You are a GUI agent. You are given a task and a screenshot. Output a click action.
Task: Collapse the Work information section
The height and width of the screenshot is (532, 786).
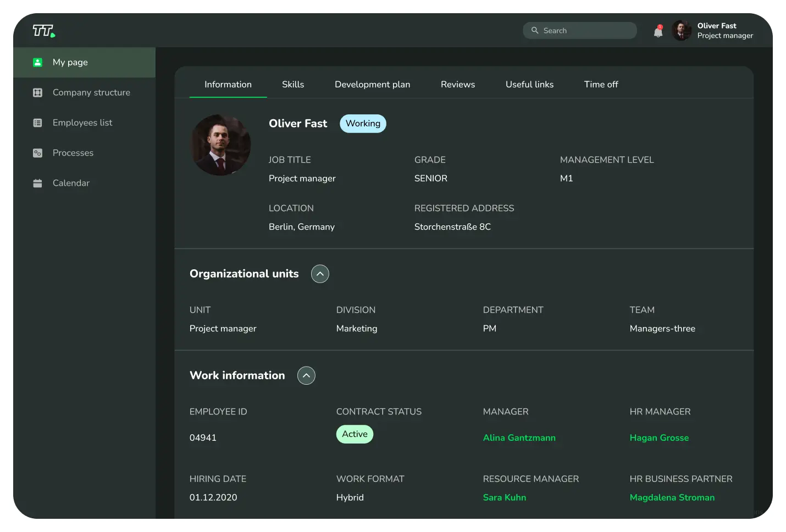click(306, 375)
